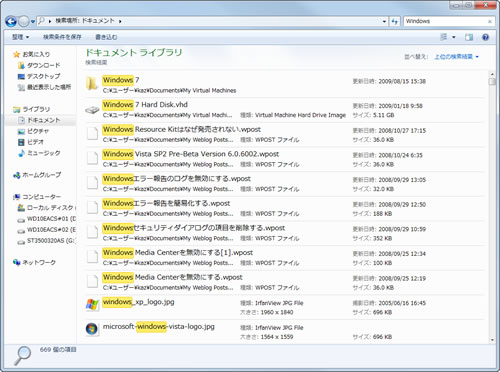Expand breadcrumb arrow after ドキュメント

click(x=120, y=21)
